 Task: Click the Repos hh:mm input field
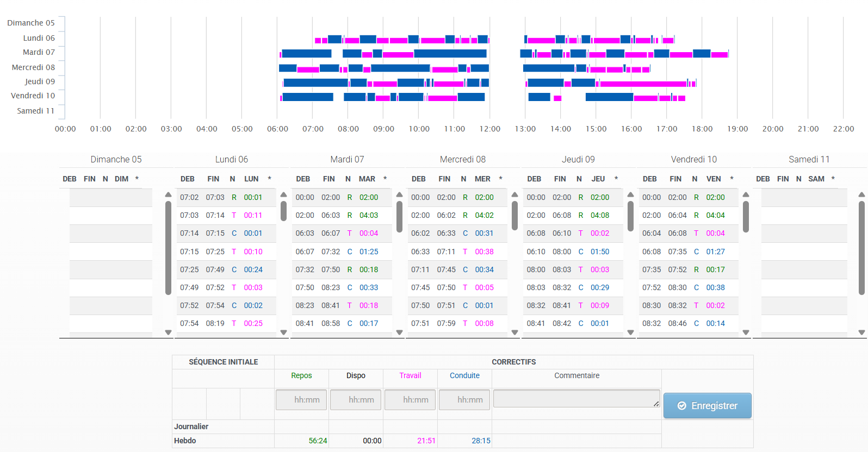[x=301, y=400]
